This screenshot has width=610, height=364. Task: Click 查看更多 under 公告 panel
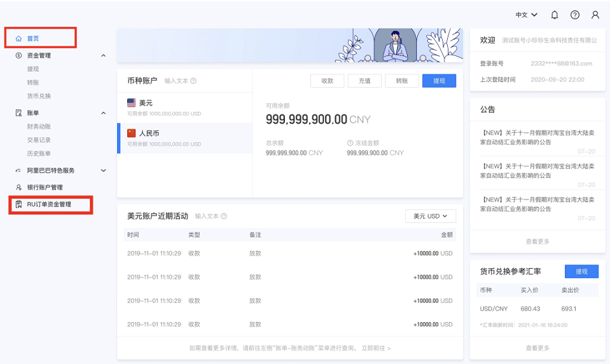tap(537, 241)
